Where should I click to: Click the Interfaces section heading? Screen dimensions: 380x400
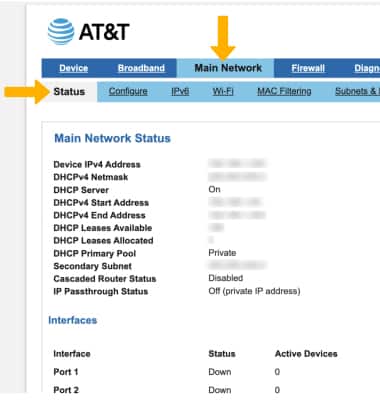73,320
